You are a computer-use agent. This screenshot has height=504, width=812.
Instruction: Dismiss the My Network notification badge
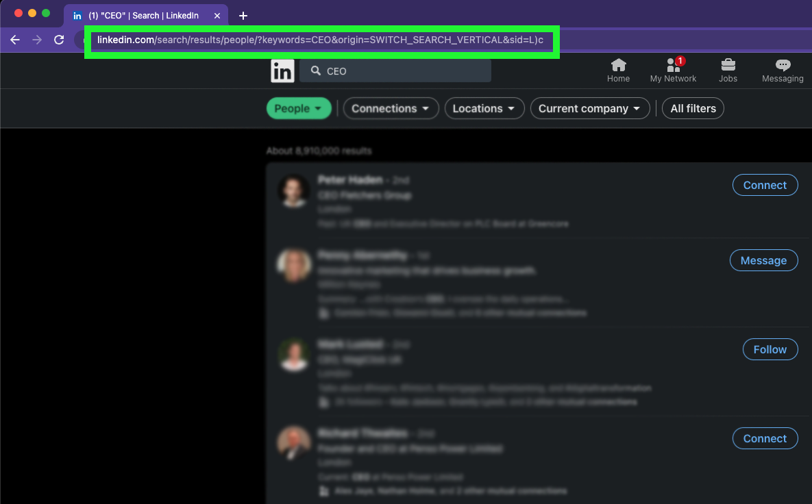[679, 61]
